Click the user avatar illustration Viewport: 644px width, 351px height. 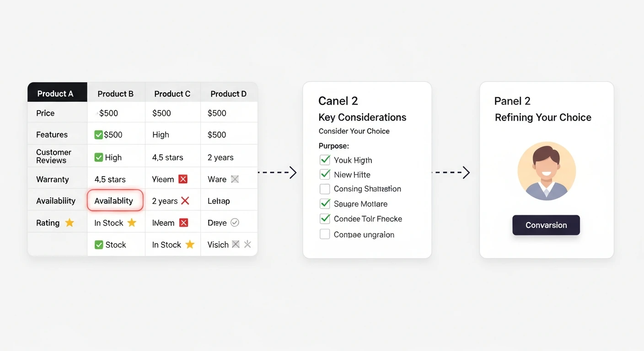547,171
